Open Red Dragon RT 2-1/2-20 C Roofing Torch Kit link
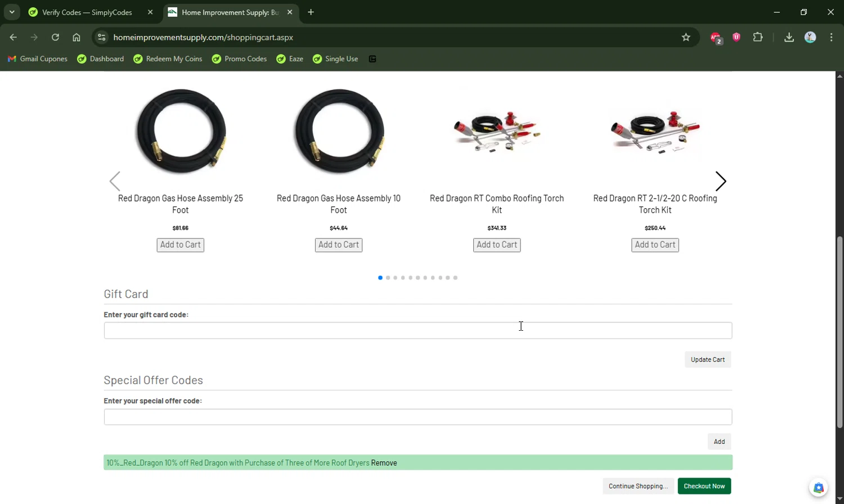This screenshot has height=504, width=844. [x=655, y=204]
